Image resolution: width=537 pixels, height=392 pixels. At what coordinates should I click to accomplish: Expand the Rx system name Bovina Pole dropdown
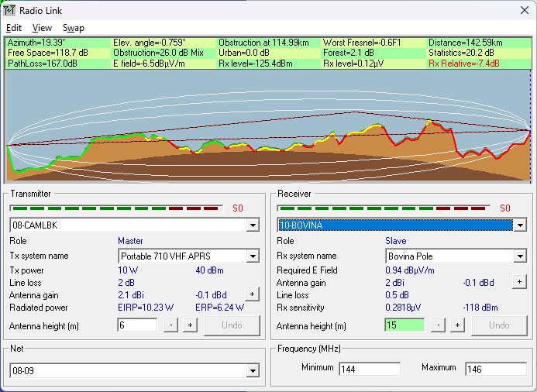click(x=520, y=256)
